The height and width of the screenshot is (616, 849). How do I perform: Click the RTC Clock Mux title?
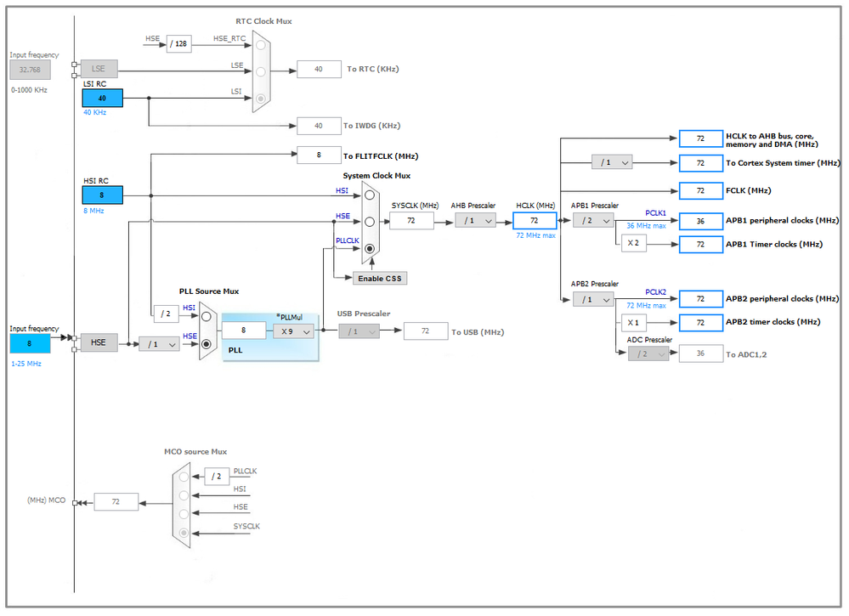(263, 21)
